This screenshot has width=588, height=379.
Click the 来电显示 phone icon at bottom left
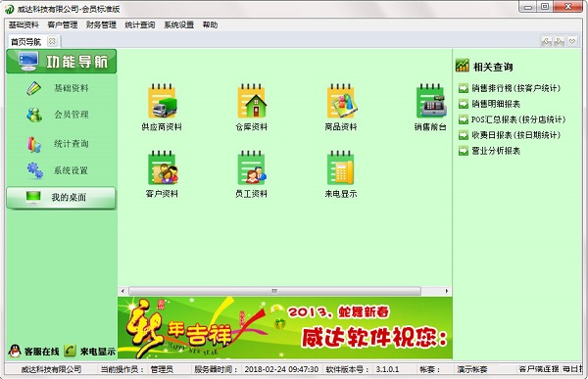(x=70, y=351)
